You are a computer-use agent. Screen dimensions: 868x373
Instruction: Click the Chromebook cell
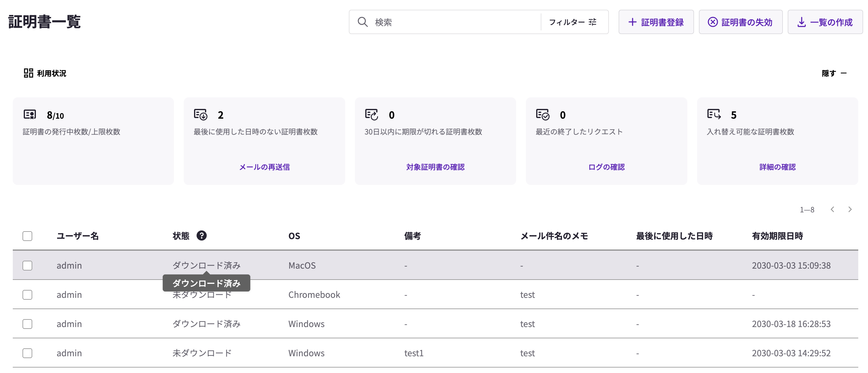click(314, 295)
